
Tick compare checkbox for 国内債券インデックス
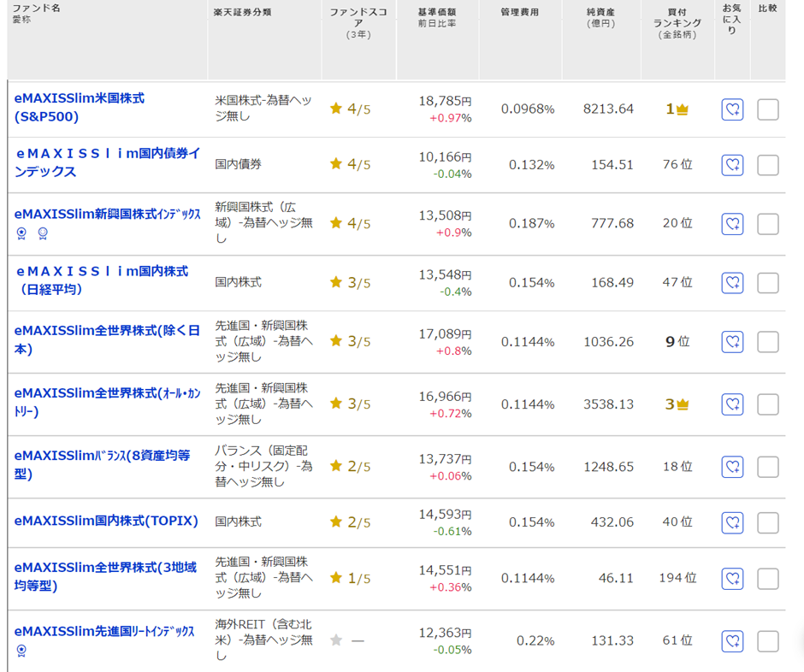coord(767,165)
